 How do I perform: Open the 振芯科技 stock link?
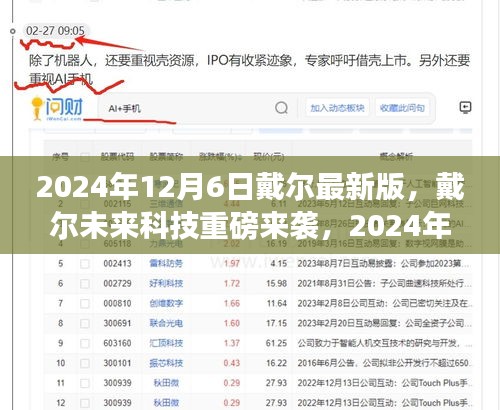click(166, 363)
